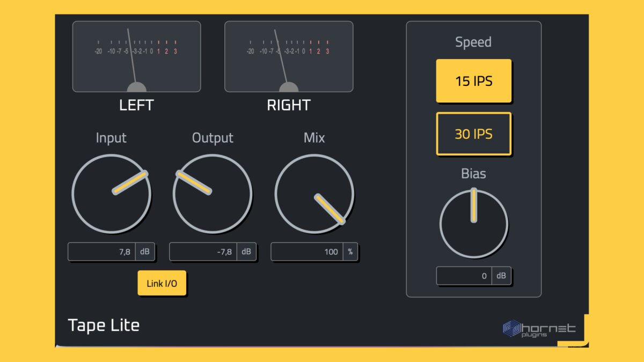
Task: Click the 'LEFT' meter label
Action: pyautogui.click(x=136, y=105)
